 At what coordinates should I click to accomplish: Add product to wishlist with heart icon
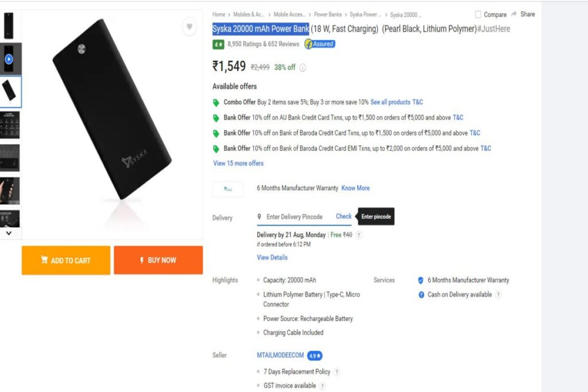tap(189, 26)
